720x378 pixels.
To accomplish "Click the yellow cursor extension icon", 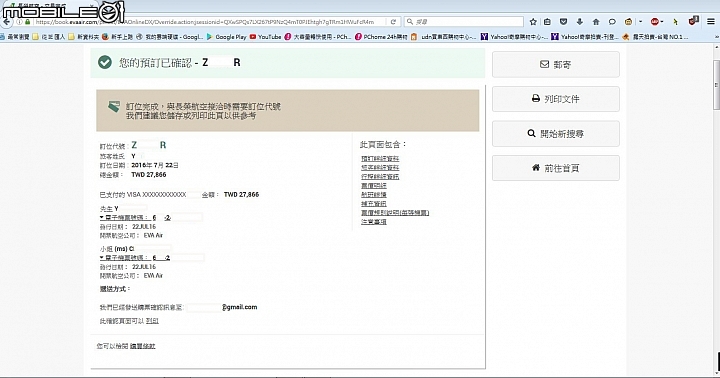I will [676, 22].
